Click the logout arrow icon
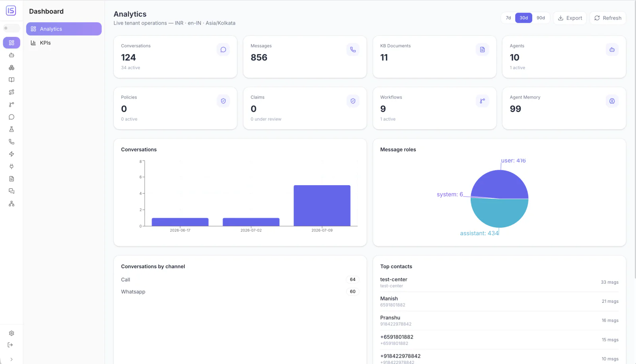The image size is (636, 364). click(x=10, y=345)
